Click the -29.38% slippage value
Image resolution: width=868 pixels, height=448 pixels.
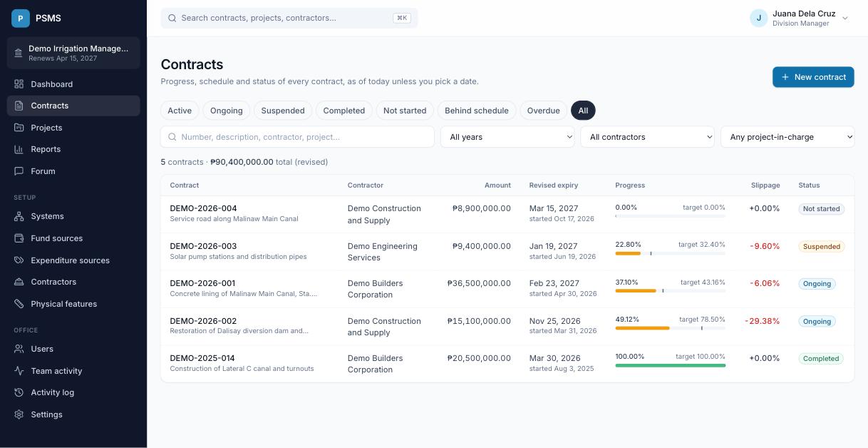[762, 321]
